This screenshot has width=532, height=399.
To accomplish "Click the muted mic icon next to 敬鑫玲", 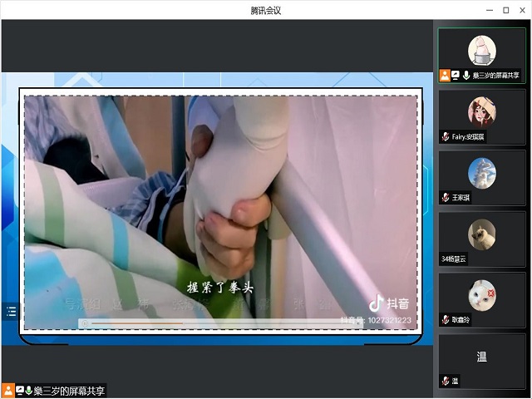I will pos(446,319).
